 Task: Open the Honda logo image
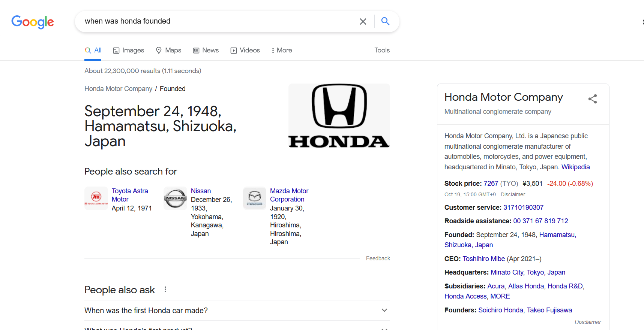click(x=339, y=116)
